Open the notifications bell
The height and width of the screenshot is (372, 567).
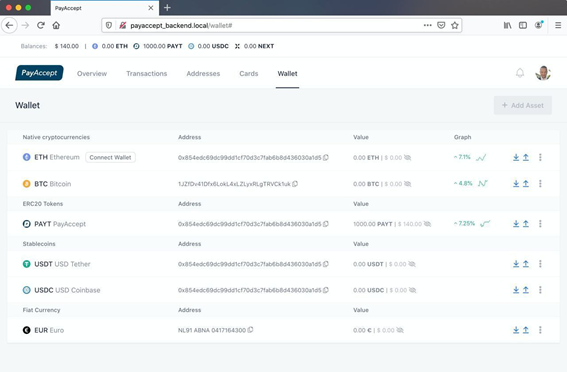click(520, 73)
